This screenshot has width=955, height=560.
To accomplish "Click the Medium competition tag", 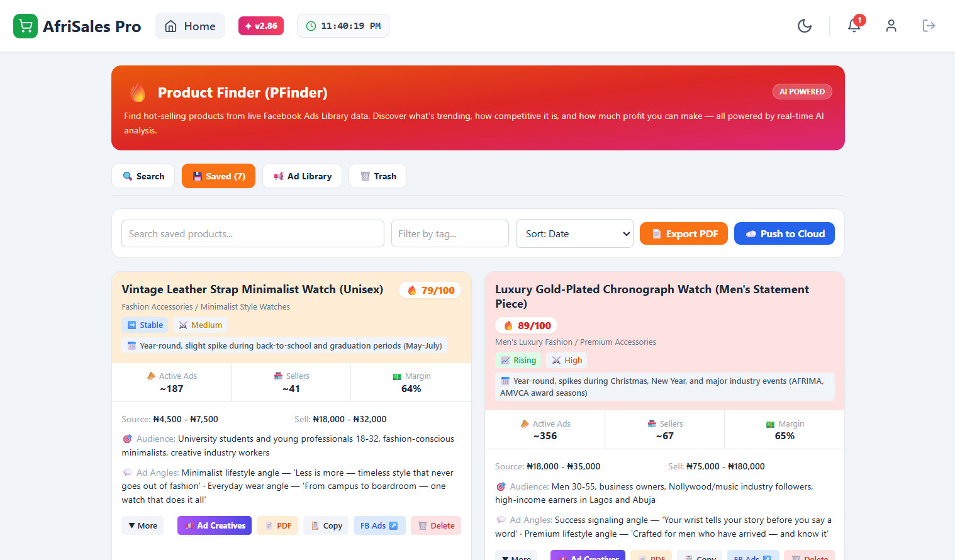I will click(x=200, y=325).
